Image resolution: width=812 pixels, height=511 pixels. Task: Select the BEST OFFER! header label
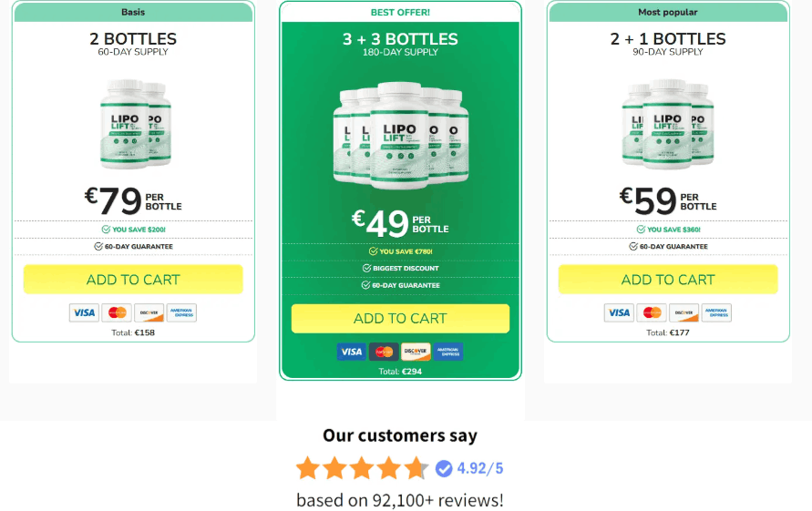pyautogui.click(x=400, y=13)
